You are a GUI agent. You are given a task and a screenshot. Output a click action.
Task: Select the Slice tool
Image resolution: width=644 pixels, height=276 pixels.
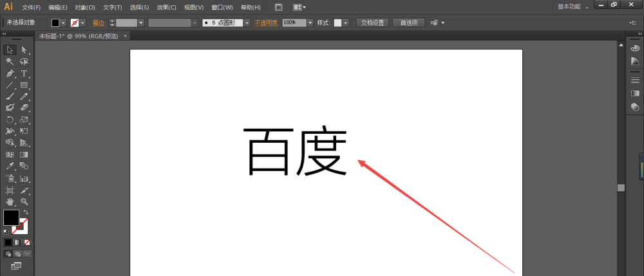[x=24, y=190]
